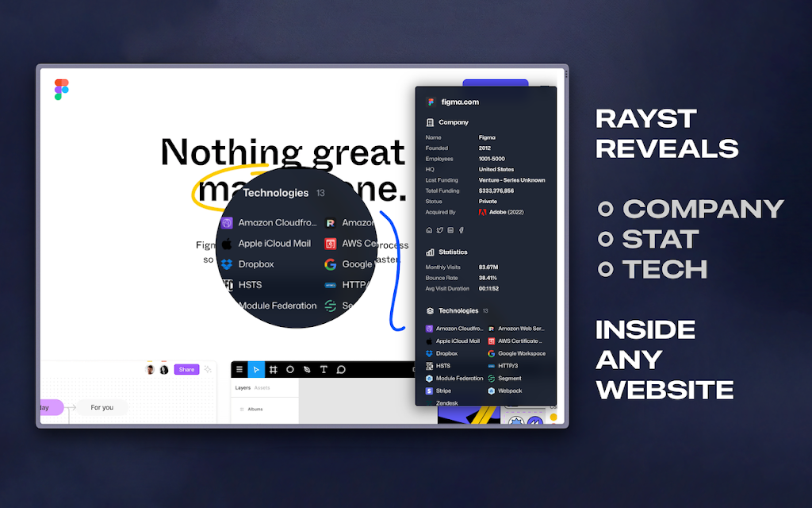Open the company homepage via the house icon
Screen dimensions: 812x508
pyautogui.click(x=429, y=230)
